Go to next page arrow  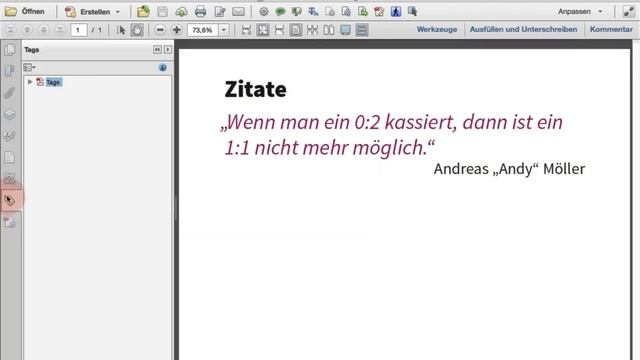click(x=43, y=30)
